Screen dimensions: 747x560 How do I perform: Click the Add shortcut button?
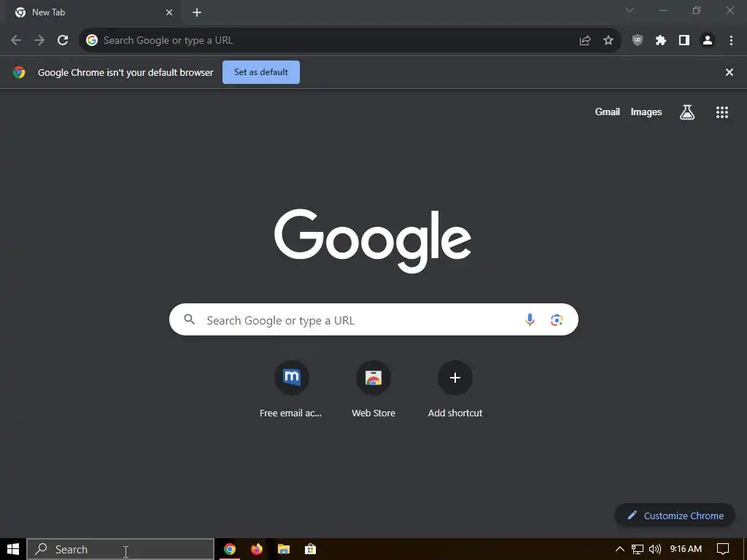(455, 389)
